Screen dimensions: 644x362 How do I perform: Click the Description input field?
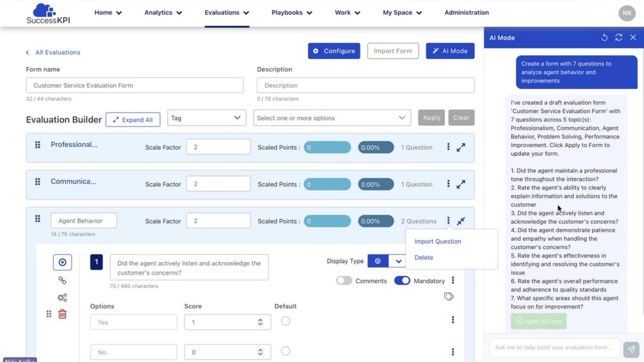click(365, 85)
